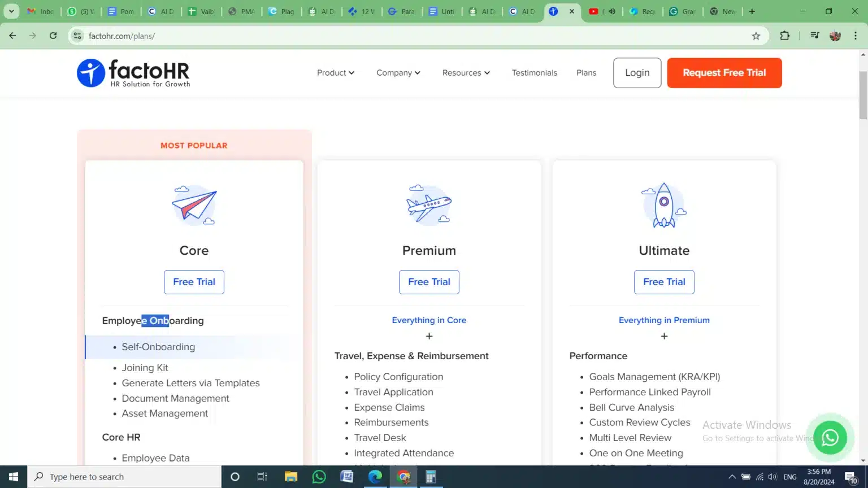868x488 pixels.
Task: Open Calculator from taskbar
Action: pos(431,477)
